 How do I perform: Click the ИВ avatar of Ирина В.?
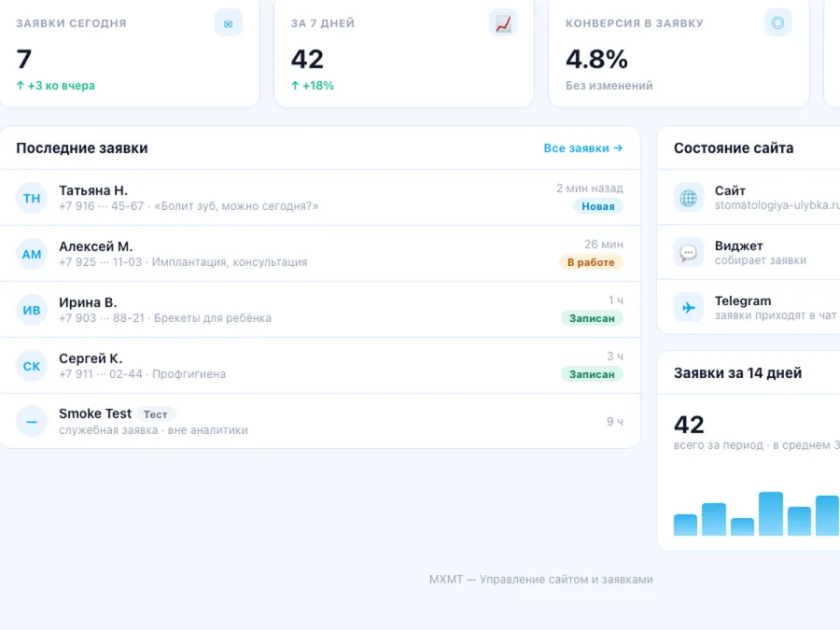[x=32, y=310]
